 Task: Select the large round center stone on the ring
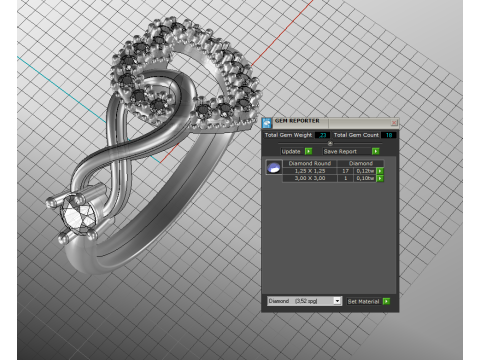79,214
